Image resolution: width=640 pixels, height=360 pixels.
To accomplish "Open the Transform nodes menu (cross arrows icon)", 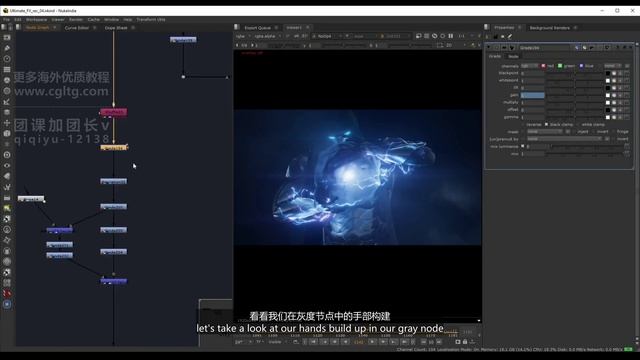I will (x=7, y=123).
